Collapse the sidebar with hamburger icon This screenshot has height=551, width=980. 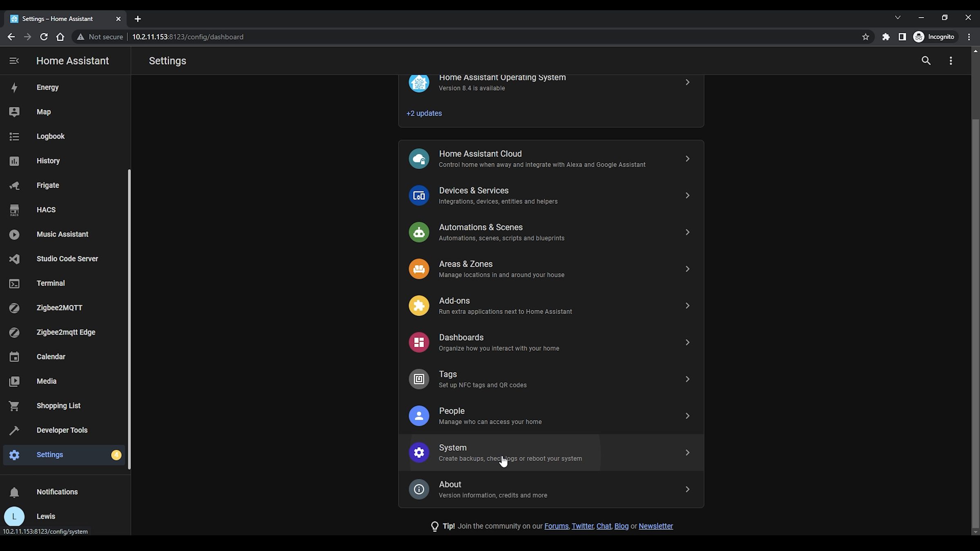pyautogui.click(x=14, y=61)
